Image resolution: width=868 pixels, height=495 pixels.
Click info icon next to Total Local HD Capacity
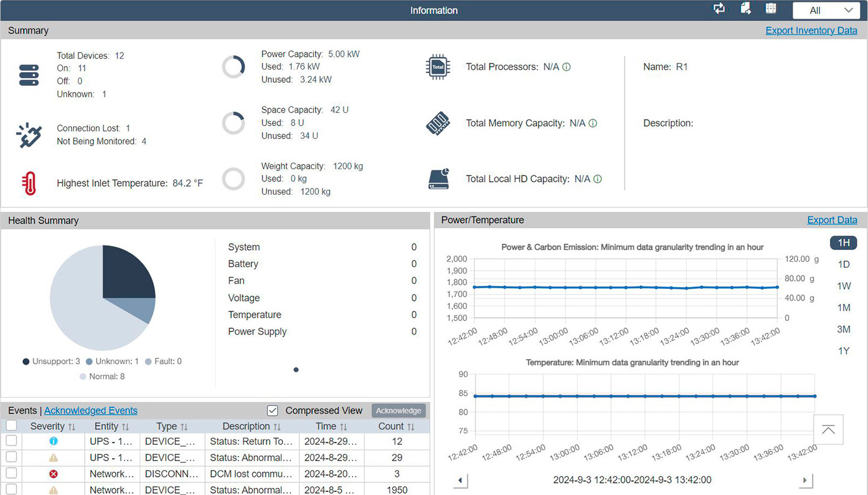point(597,179)
